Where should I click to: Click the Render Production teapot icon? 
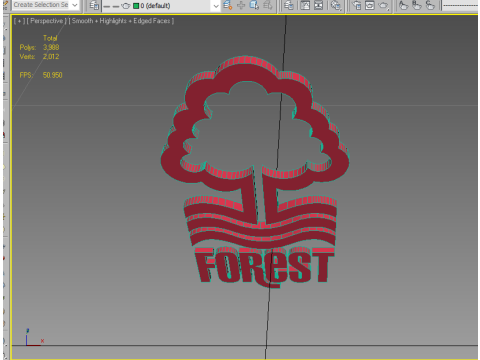coord(384,5)
